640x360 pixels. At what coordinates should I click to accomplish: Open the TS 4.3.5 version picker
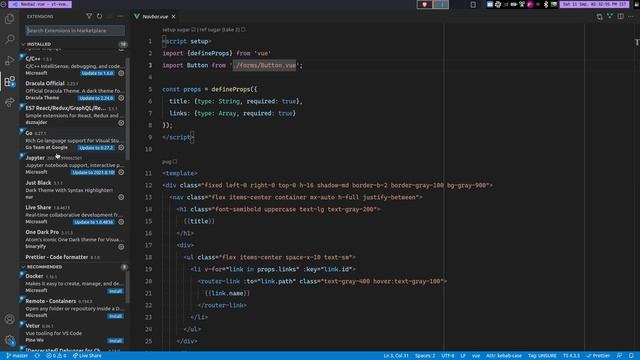click(x=571, y=356)
